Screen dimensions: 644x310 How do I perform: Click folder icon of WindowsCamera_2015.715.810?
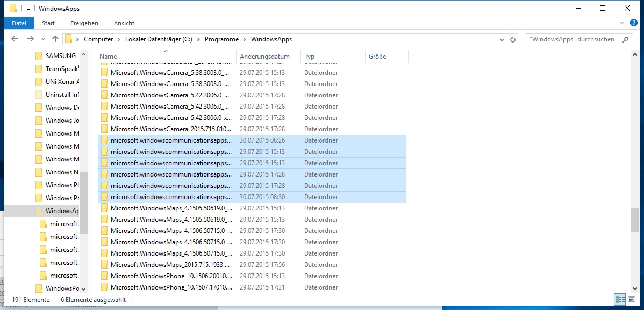click(104, 129)
